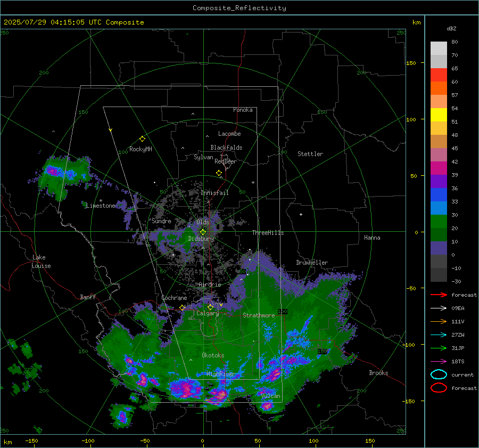Image resolution: width=479 pixels, height=448 pixels.
Task: Click the Blackfalds city label
Action: coord(226,148)
